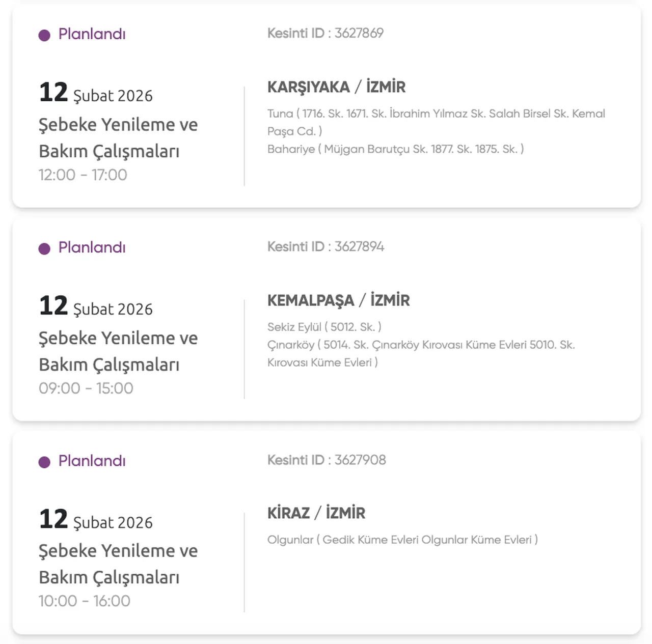This screenshot has height=644, width=652.
Task: Click the purple status dot on the Karşıyaka card
Action: coord(44,35)
